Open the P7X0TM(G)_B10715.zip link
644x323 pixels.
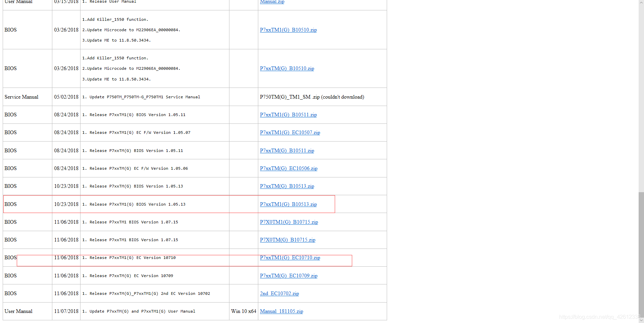click(287, 240)
